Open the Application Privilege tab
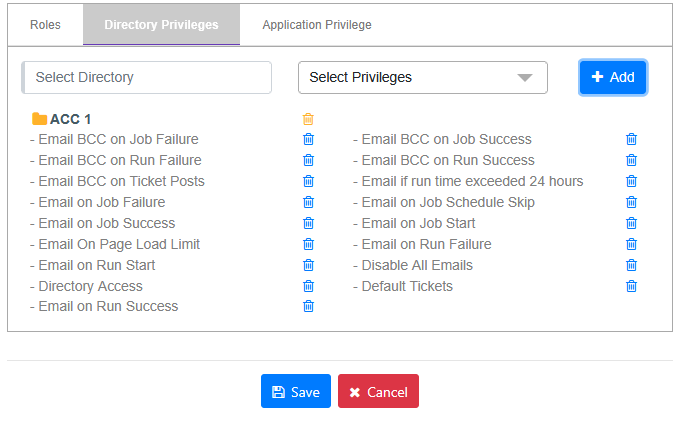This screenshot has width=685, height=431. click(x=317, y=25)
